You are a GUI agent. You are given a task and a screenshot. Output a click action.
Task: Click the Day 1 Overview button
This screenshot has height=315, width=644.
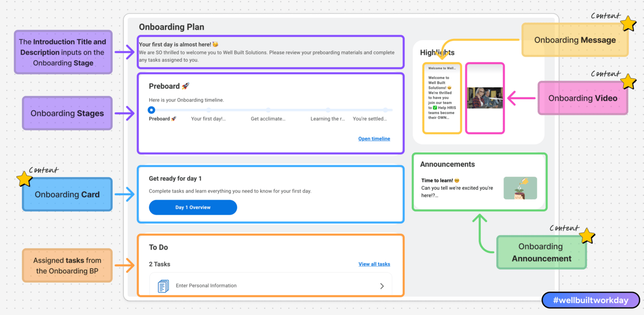(193, 207)
